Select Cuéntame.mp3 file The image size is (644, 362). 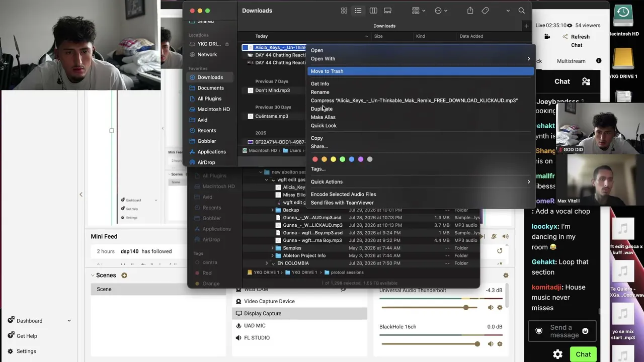[272, 116]
